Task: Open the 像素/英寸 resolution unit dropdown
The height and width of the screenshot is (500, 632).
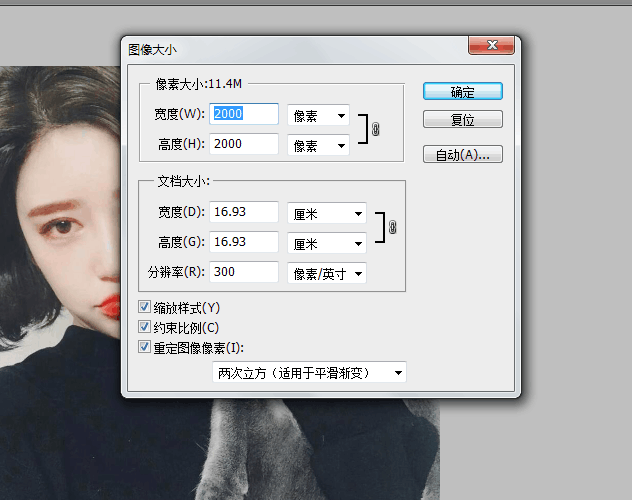Action: coord(327,274)
